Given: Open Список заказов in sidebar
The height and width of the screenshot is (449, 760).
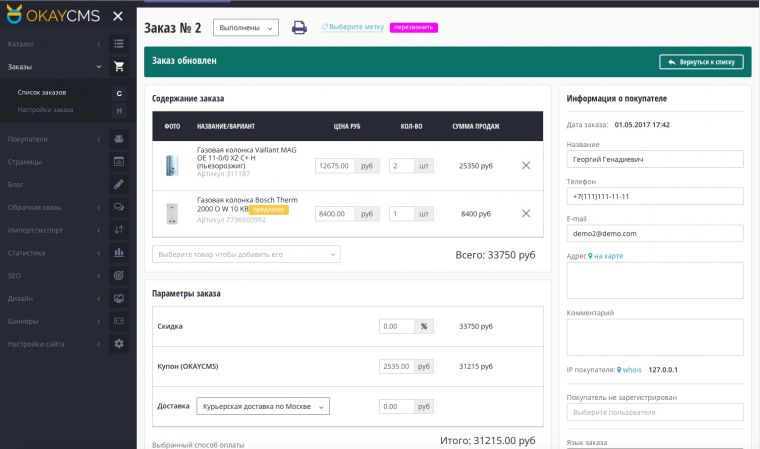Looking at the screenshot, I should 42,92.
